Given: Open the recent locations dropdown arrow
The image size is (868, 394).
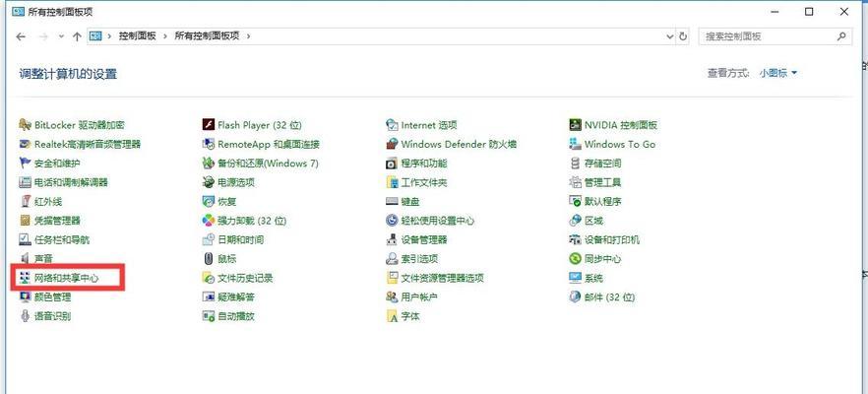Looking at the screenshot, I should coord(61,36).
